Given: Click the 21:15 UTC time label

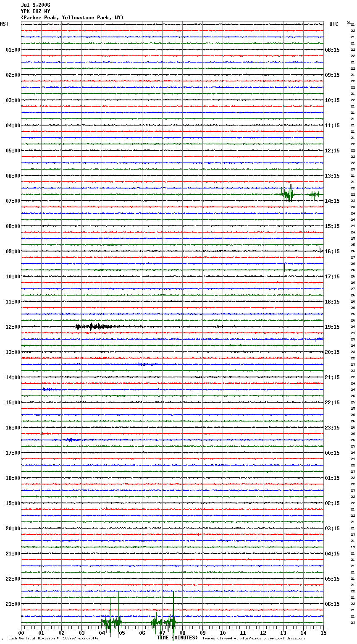Looking at the screenshot, I should tap(332, 377).
